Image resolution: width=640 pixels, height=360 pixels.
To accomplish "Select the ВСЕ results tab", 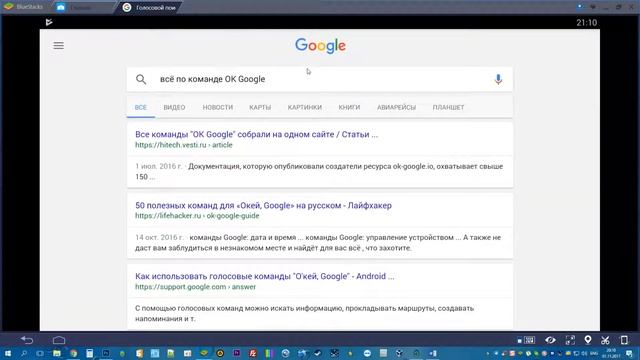I will pyautogui.click(x=140, y=107).
